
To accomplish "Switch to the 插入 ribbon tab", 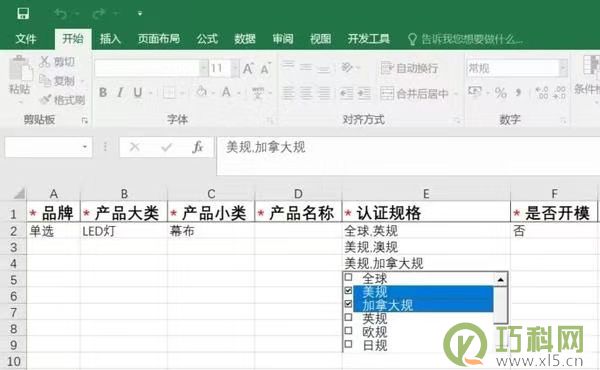I will (x=110, y=39).
